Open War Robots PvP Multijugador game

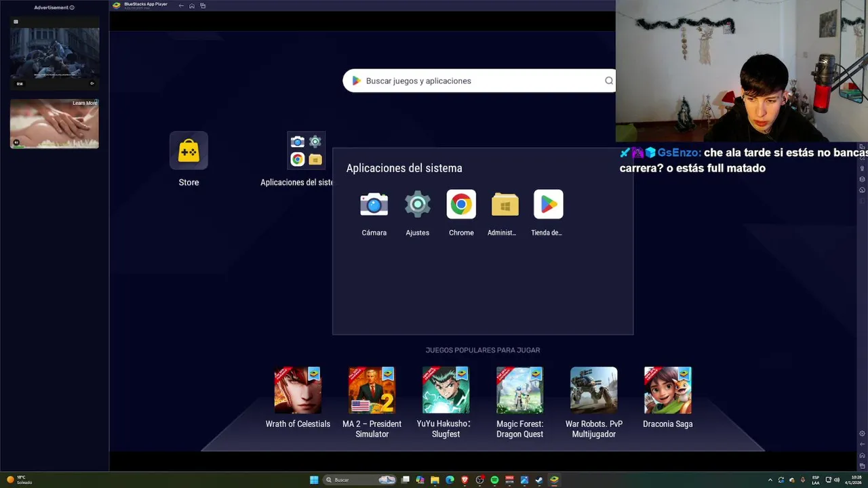(x=593, y=390)
